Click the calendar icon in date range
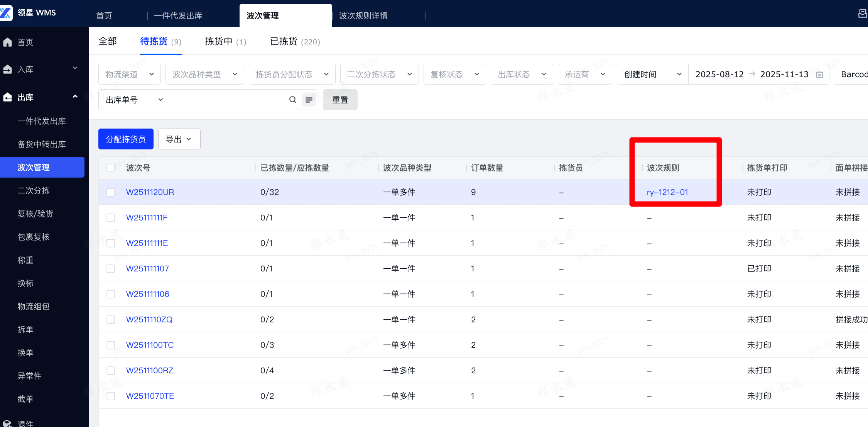 pos(820,75)
